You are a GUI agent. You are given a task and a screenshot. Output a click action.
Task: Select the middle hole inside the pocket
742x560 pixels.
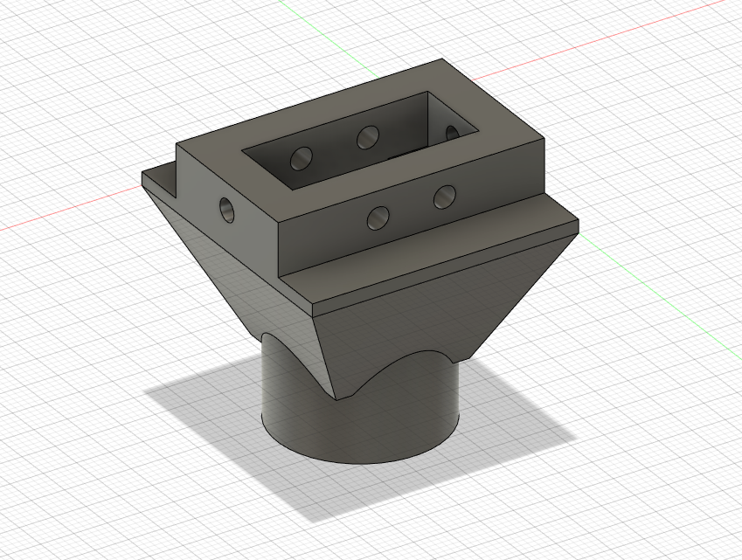(x=366, y=136)
